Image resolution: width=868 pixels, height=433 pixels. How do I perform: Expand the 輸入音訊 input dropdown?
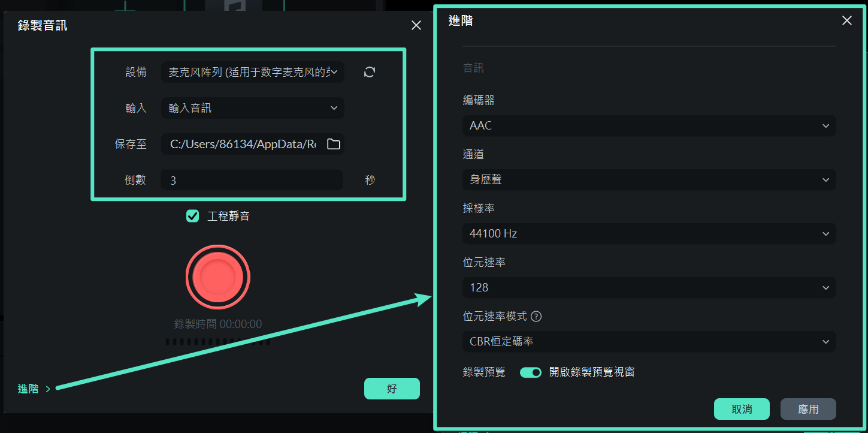pyautogui.click(x=252, y=108)
